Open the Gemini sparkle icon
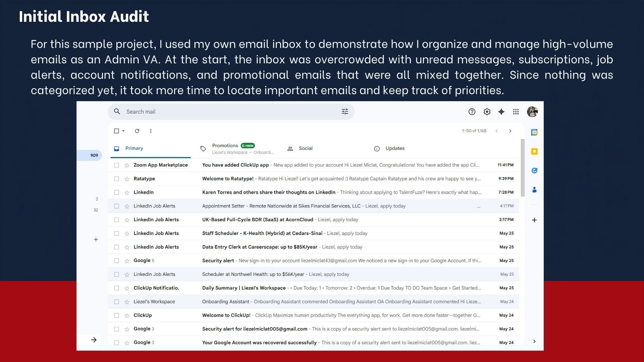The image size is (644, 362). tap(501, 112)
